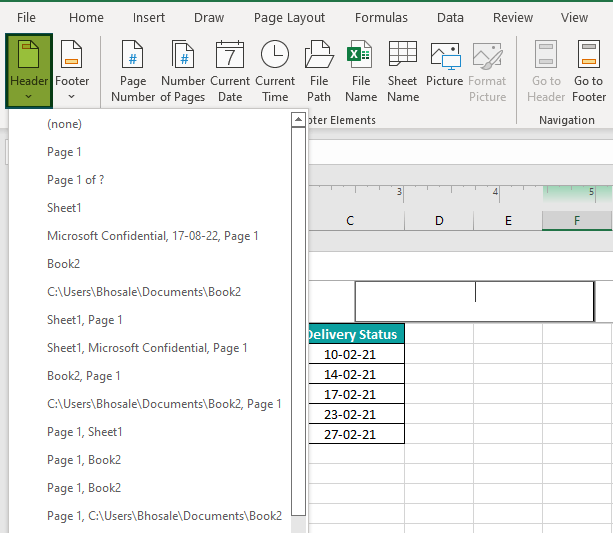Select column D header
This screenshot has height=533, width=613.
[439, 221]
